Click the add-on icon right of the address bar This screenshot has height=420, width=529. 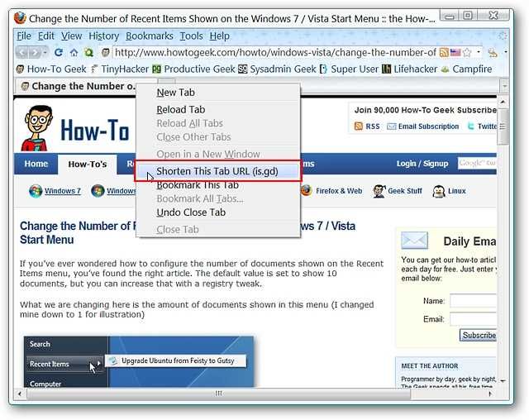493,53
